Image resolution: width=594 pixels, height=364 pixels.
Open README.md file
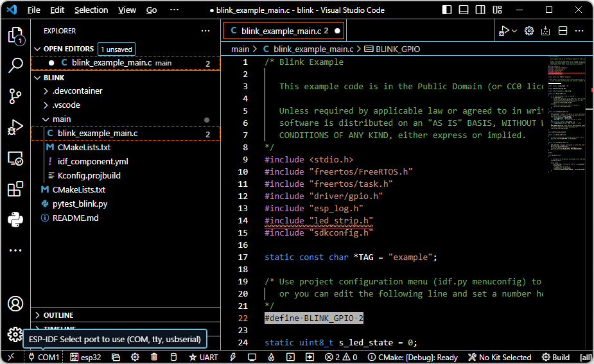(125, 218)
